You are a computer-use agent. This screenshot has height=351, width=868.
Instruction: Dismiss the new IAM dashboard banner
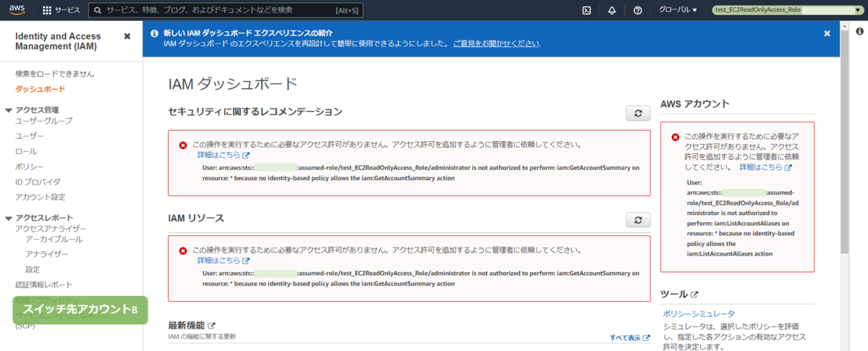point(827,33)
